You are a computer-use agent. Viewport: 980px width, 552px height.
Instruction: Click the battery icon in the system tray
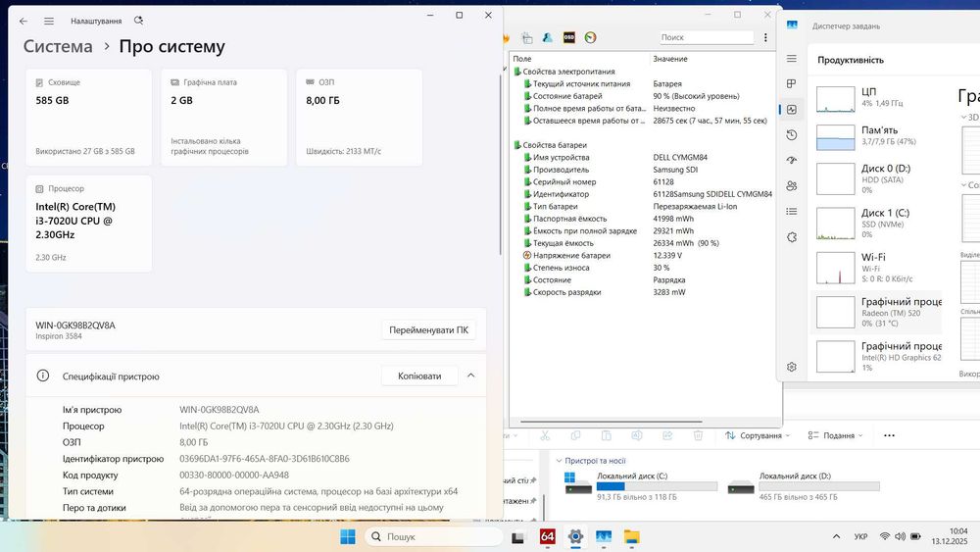[915, 536]
